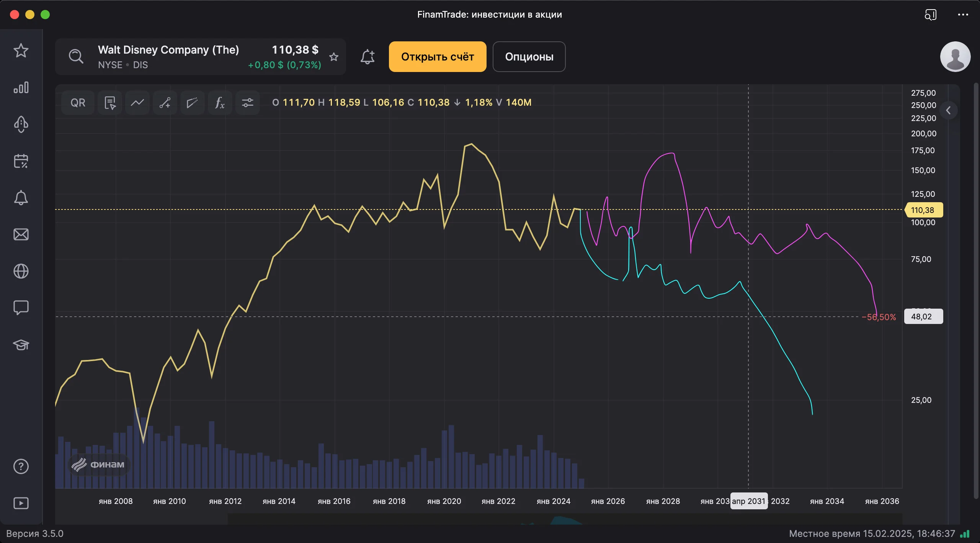Open the mail envelope sidebar icon

pos(21,234)
